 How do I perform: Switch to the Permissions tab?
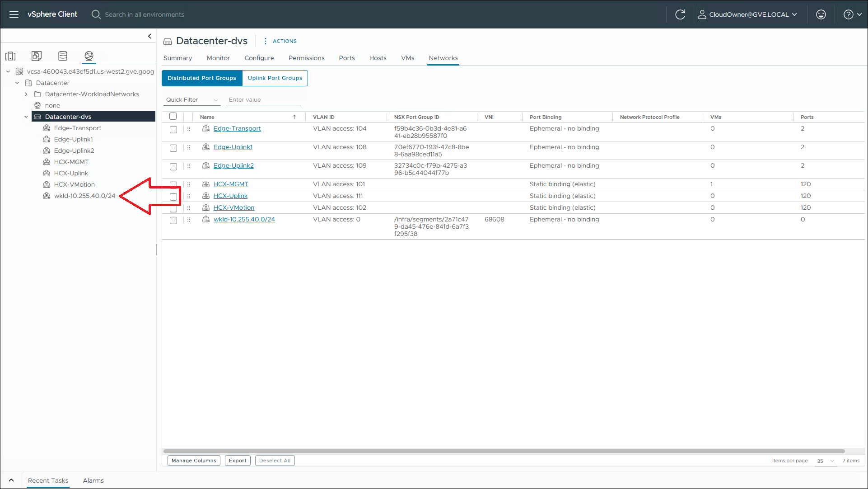point(307,58)
